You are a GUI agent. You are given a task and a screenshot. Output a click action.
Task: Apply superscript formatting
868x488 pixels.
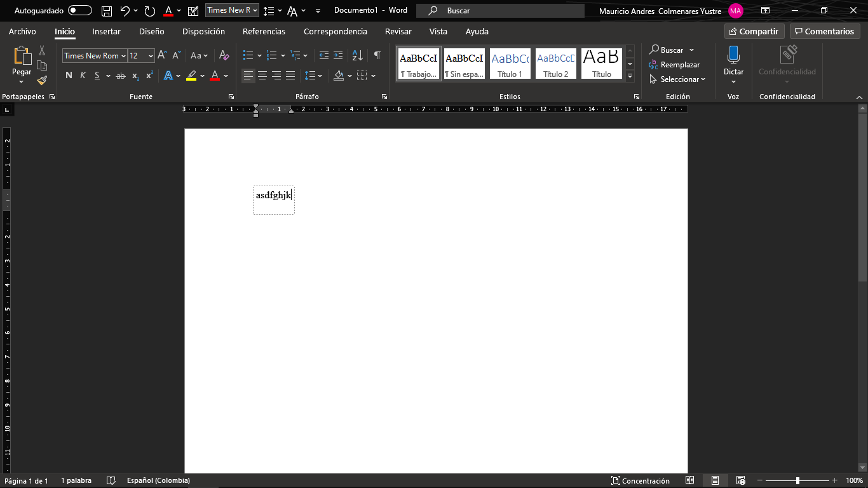click(150, 76)
